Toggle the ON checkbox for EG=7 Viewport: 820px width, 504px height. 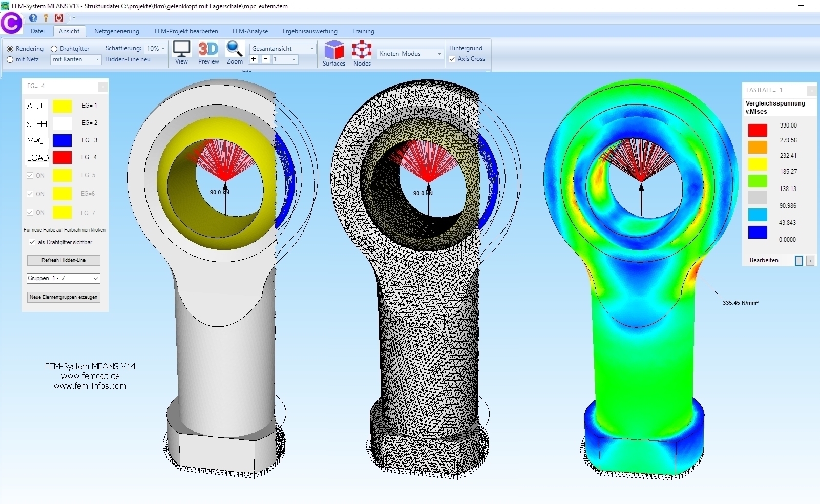click(x=30, y=212)
